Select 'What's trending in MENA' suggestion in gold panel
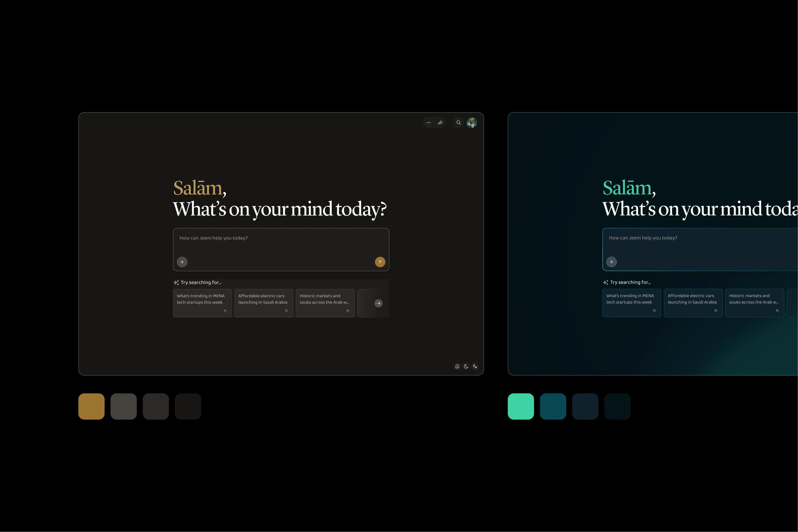Screen dimensions: 798x532 [202, 303]
